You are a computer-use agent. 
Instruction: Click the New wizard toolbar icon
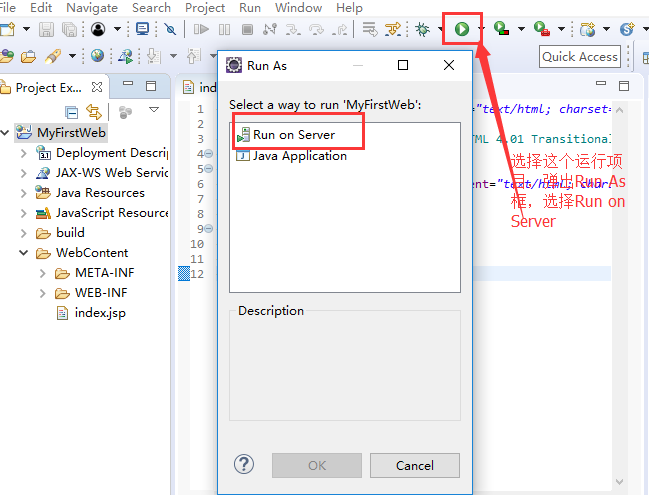click(8, 29)
